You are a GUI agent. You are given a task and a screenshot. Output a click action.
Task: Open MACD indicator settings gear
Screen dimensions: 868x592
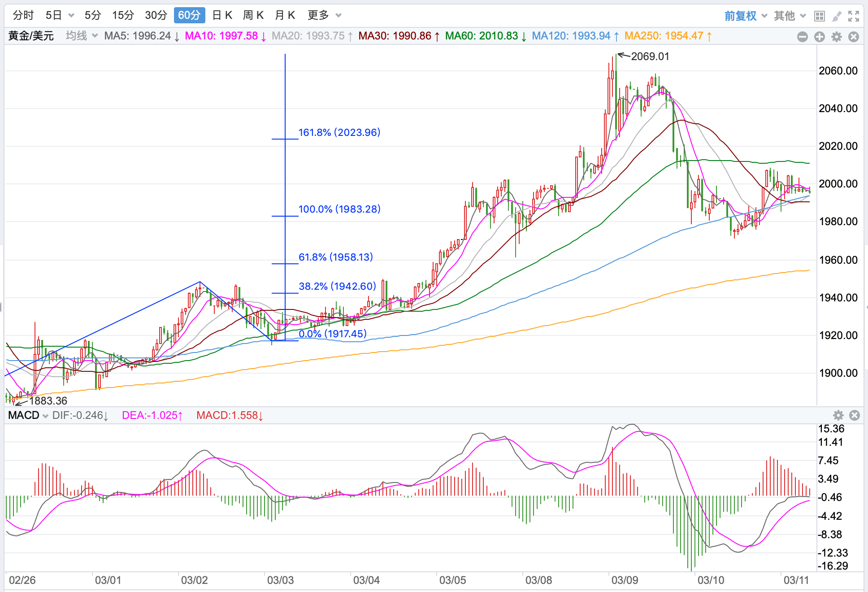point(838,415)
